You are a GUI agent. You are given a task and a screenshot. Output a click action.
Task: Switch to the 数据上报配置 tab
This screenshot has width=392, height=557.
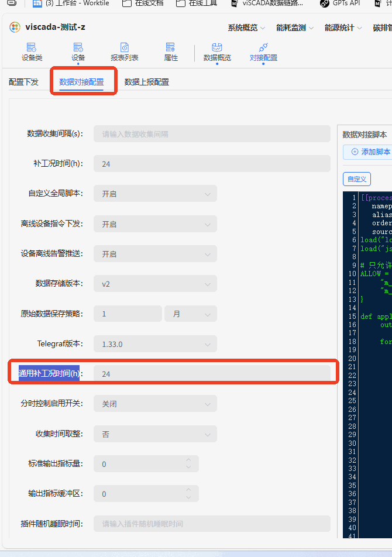(x=147, y=82)
